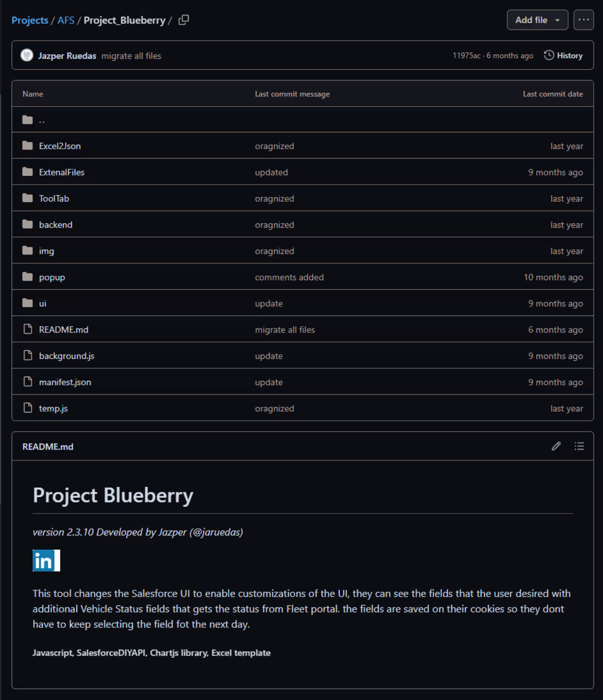Navigate to the Projects breadcrumb link
603x700 pixels.
coord(30,20)
